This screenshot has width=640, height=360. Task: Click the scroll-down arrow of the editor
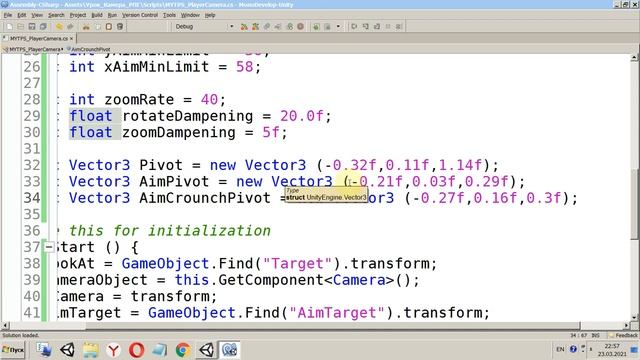tap(635, 318)
